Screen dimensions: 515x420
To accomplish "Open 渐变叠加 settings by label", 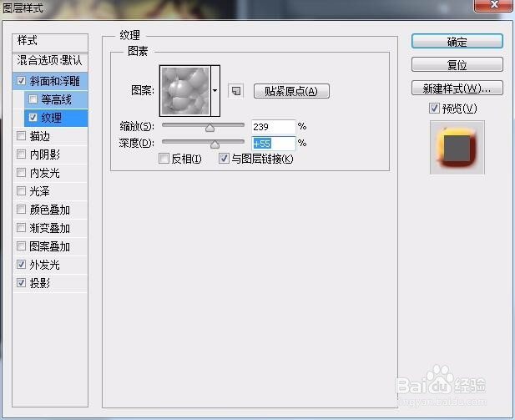I will 49,228.
